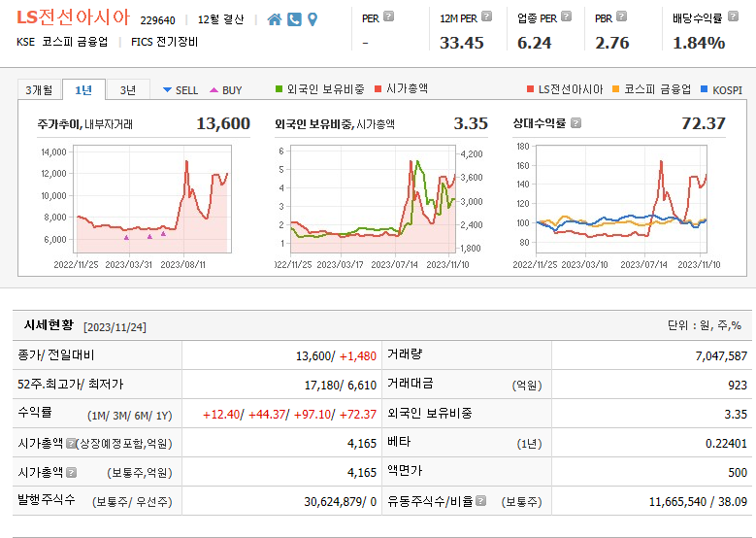Click the 단위 : 원, 주,% note
756x538 pixels.
(705, 325)
